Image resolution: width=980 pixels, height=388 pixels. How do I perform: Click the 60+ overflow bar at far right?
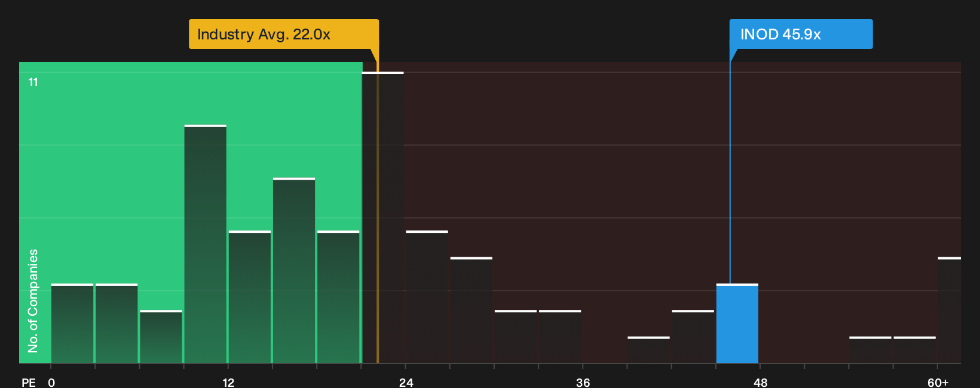click(x=950, y=310)
